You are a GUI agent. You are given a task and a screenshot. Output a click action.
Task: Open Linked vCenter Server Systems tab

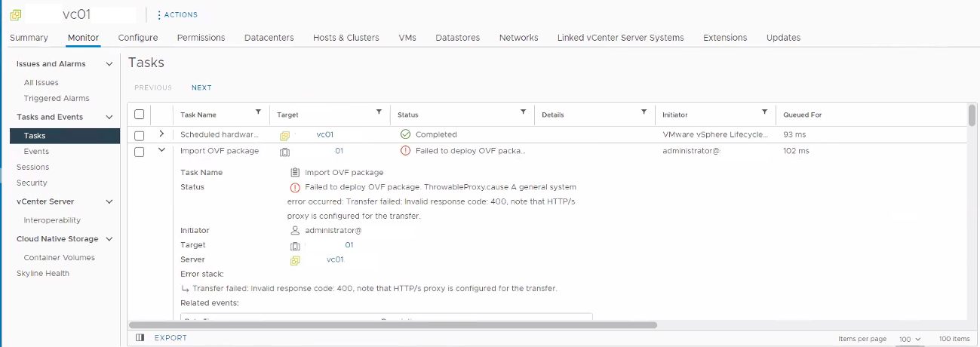point(621,38)
